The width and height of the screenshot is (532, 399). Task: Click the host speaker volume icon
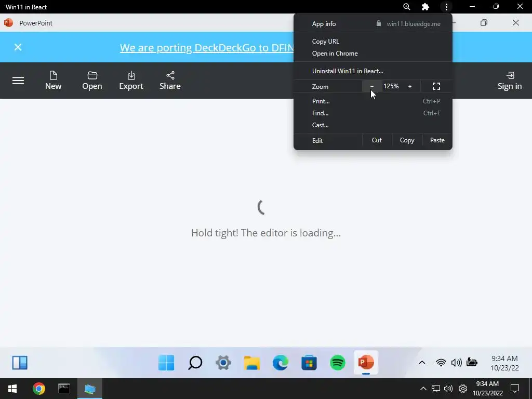[x=448, y=389]
